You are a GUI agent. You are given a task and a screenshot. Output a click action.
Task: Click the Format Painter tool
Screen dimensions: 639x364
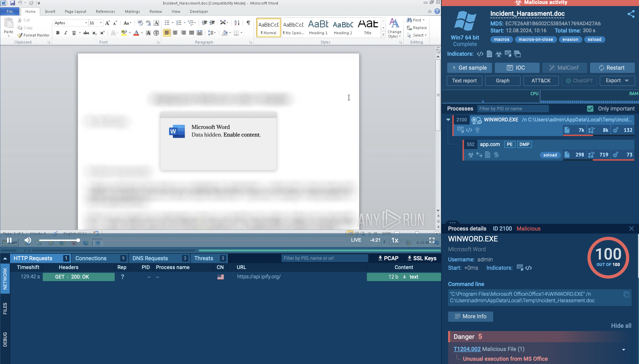(x=33, y=35)
